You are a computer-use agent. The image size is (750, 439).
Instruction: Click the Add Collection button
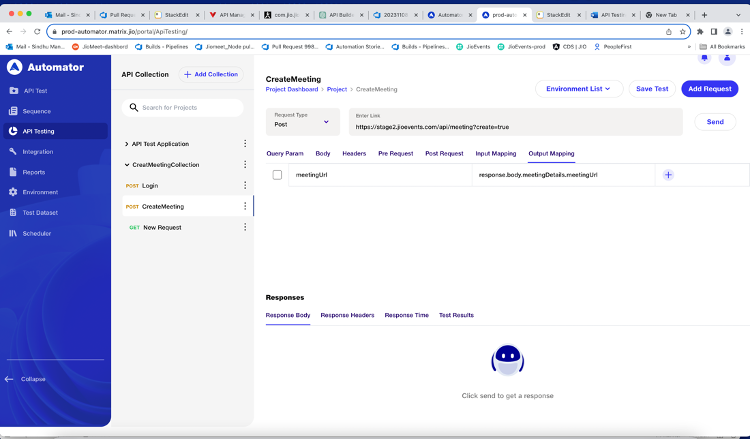tap(211, 75)
